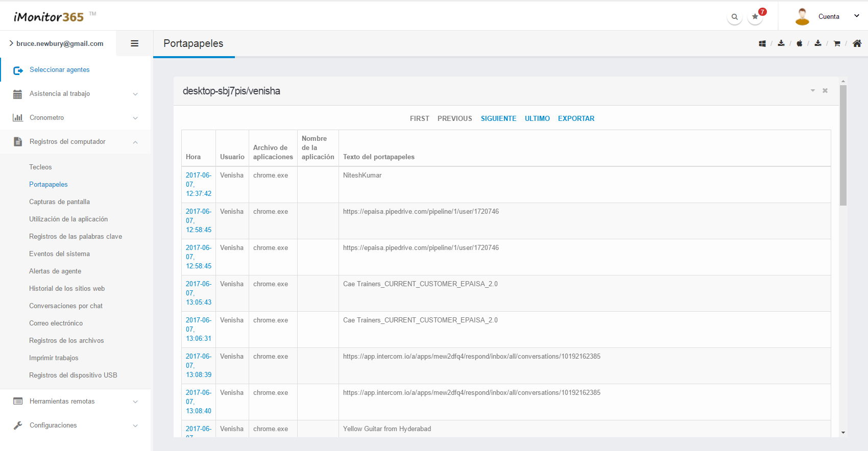This screenshot has height=451, width=868.
Task: Click the Apple logo icon
Action: click(800, 44)
